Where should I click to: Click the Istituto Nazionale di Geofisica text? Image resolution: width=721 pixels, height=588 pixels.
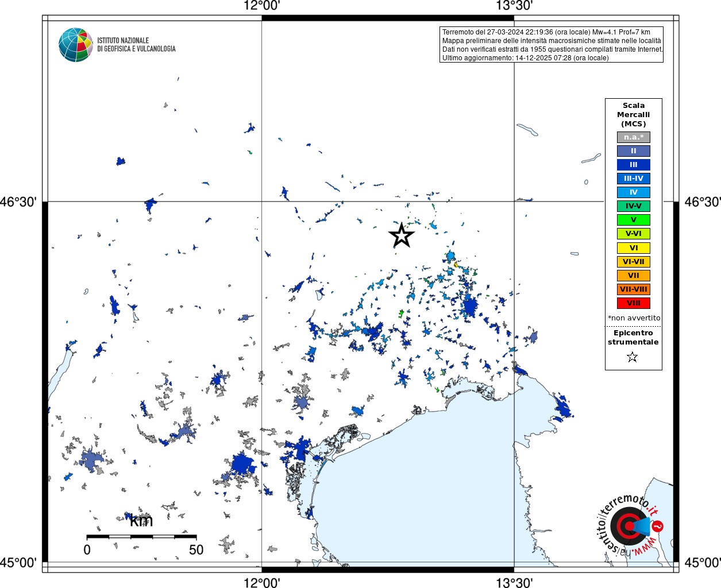[x=136, y=45]
